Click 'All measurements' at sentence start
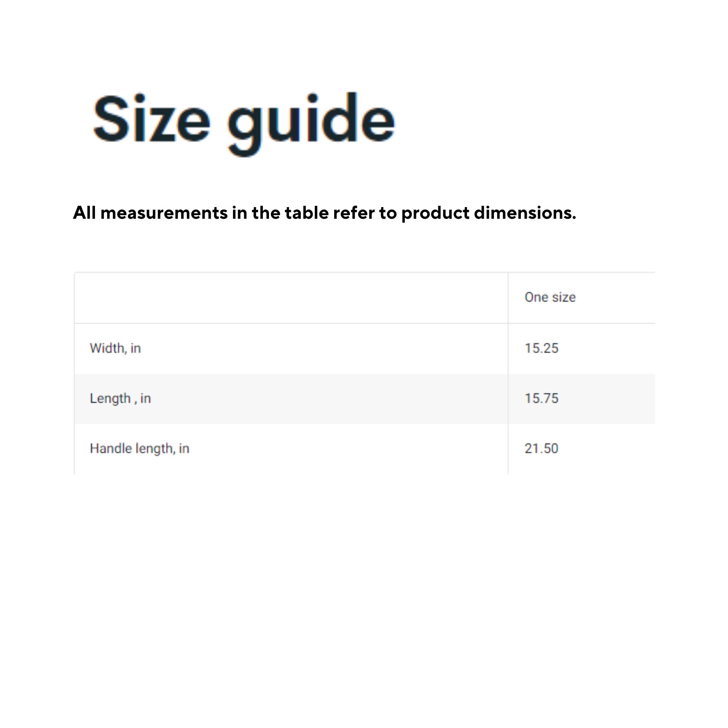728x728 pixels. pyautogui.click(x=150, y=213)
